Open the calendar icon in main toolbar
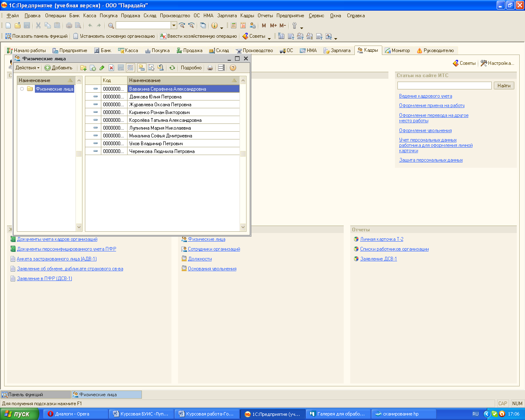The height and width of the screenshot is (420, 525). tap(243, 25)
